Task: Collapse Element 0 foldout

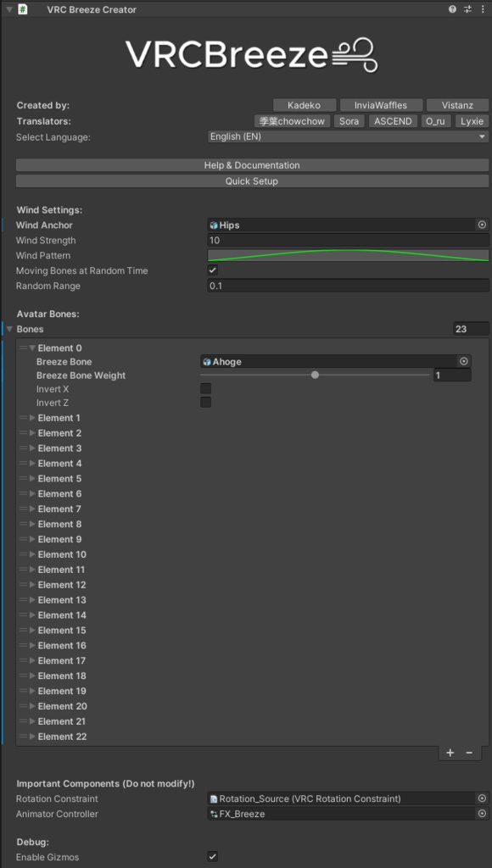Action: [33, 348]
